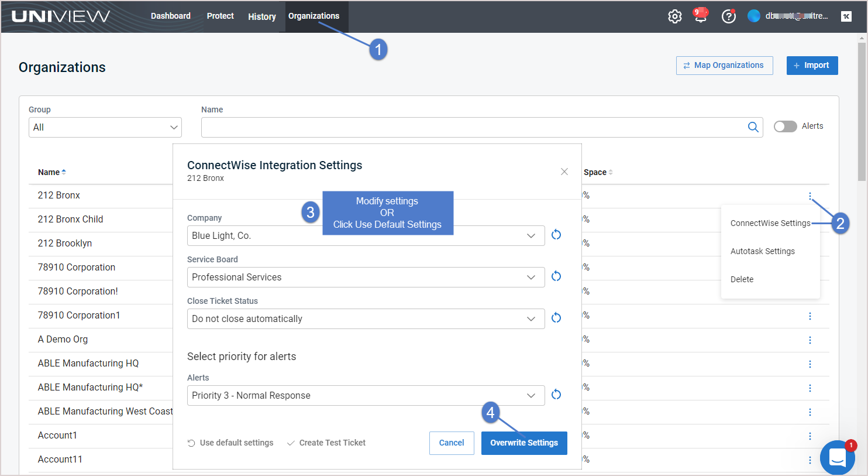Click the search magnifier in Name field

(753, 127)
